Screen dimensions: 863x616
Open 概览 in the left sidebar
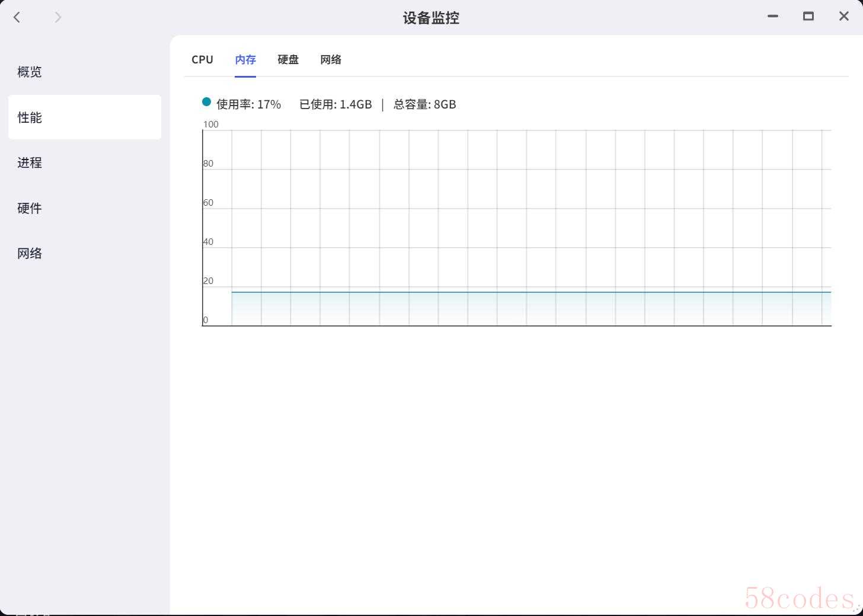30,72
